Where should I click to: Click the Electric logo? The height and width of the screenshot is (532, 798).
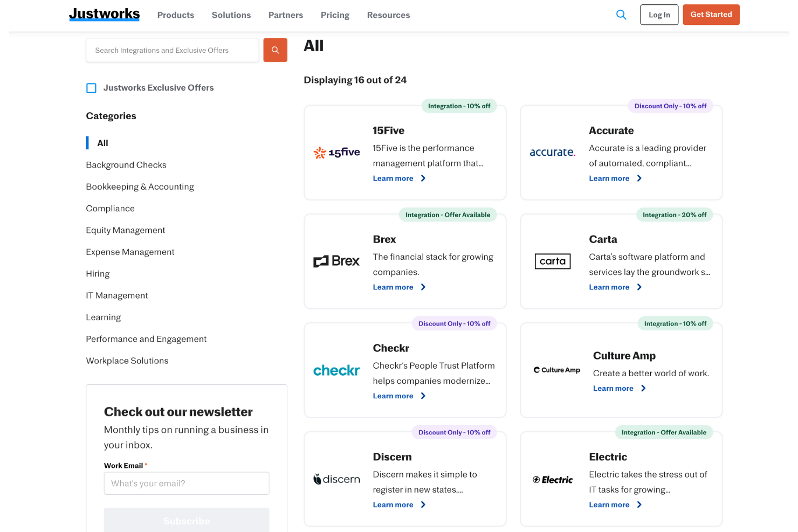[x=552, y=480]
